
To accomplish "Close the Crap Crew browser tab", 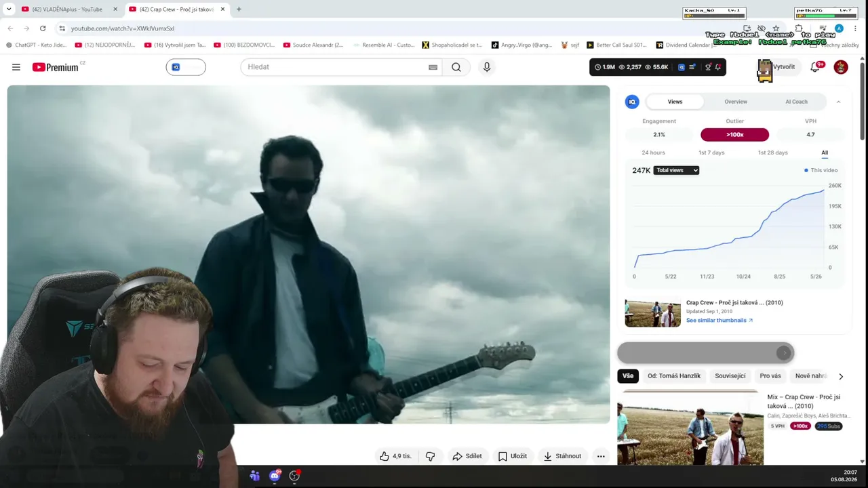I will point(222,9).
